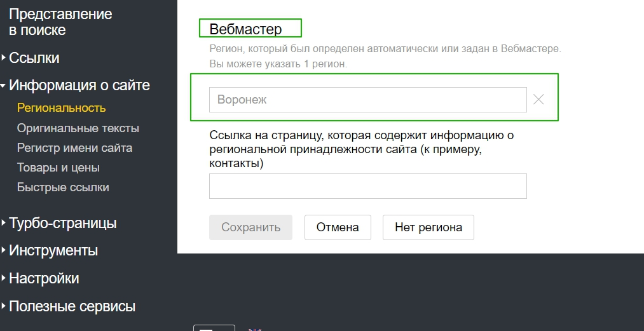Select Региональность in the sidebar

62,108
